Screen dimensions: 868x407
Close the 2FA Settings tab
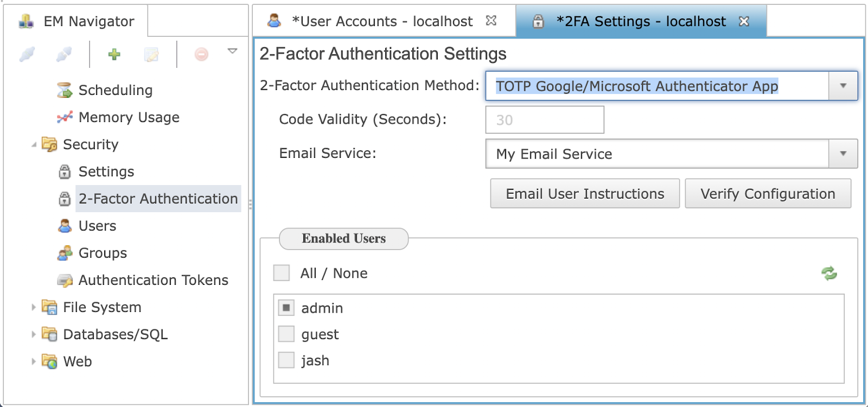pyautogui.click(x=744, y=21)
